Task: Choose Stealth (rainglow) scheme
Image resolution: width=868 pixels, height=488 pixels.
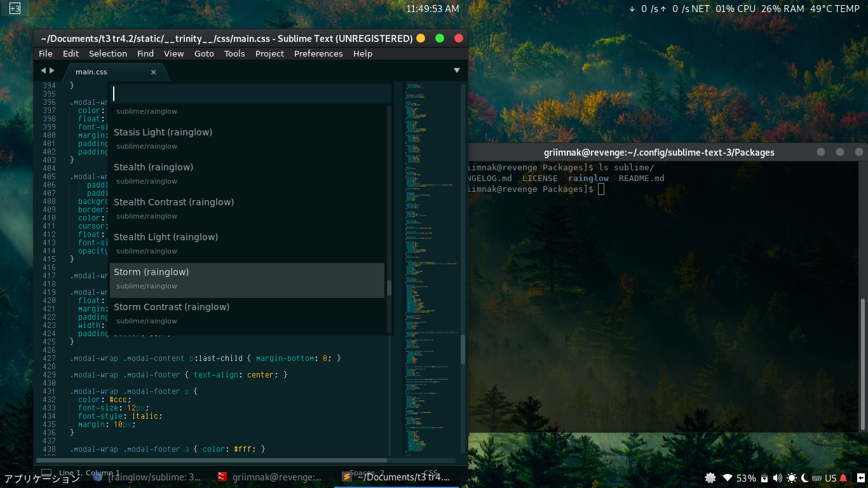Action: click(247, 173)
